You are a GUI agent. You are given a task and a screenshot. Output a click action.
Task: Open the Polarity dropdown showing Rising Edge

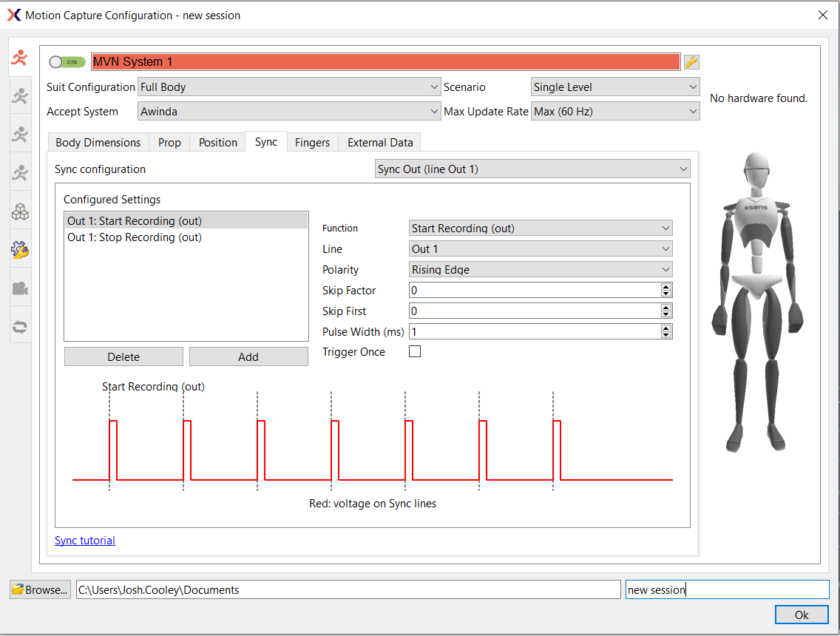[x=541, y=269]
